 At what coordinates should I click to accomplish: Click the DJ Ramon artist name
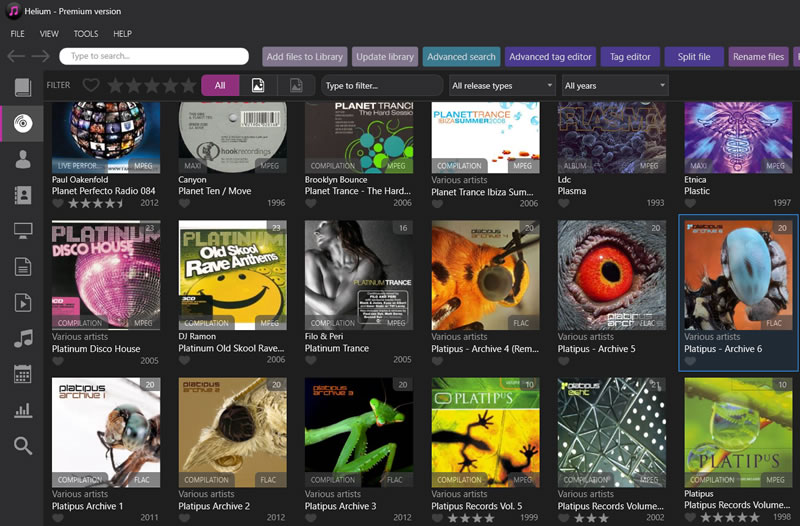click(197, 336)
